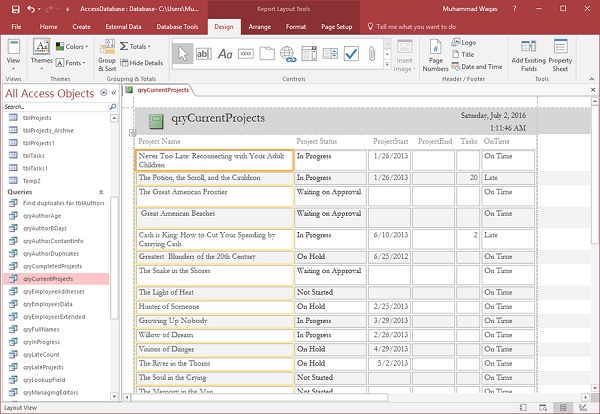This screenshot has height=414, width=600.
Task: Choose the Select arrow pointer tool
Action: click(x=182, y=52)
